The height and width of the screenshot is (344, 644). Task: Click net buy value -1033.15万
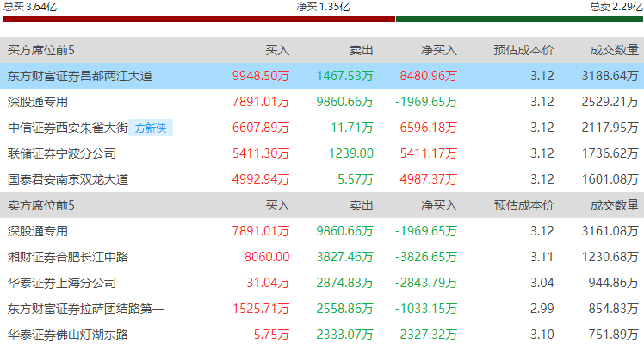(x=426, y=309)
